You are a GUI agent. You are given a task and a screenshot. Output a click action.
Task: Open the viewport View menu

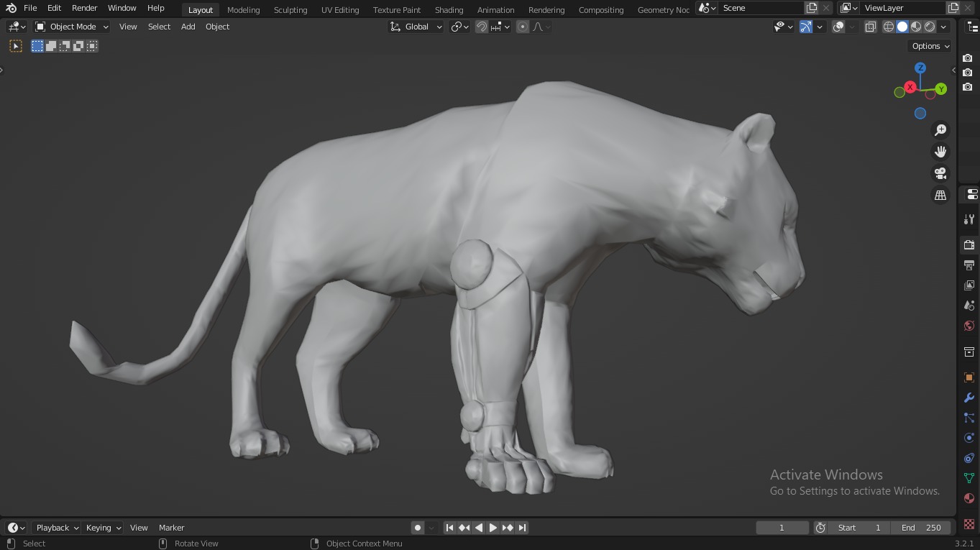click(128, 27)
